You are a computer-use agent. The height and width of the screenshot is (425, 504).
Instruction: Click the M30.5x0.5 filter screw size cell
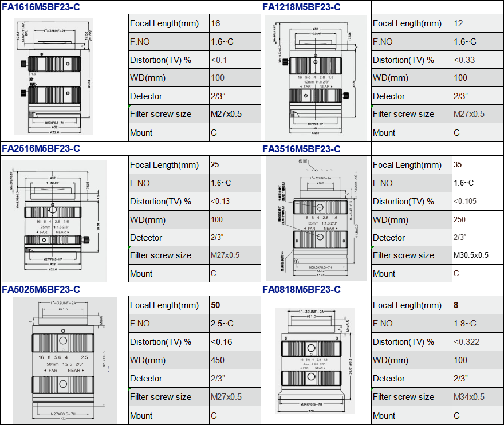pos(477,255)
